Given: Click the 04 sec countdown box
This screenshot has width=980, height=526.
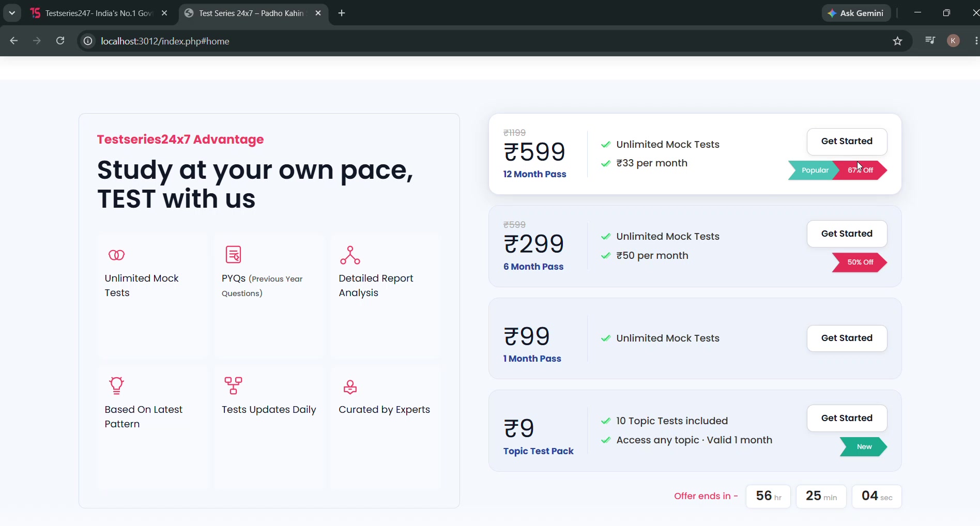Looking at the screenshot, I should 877,496.
